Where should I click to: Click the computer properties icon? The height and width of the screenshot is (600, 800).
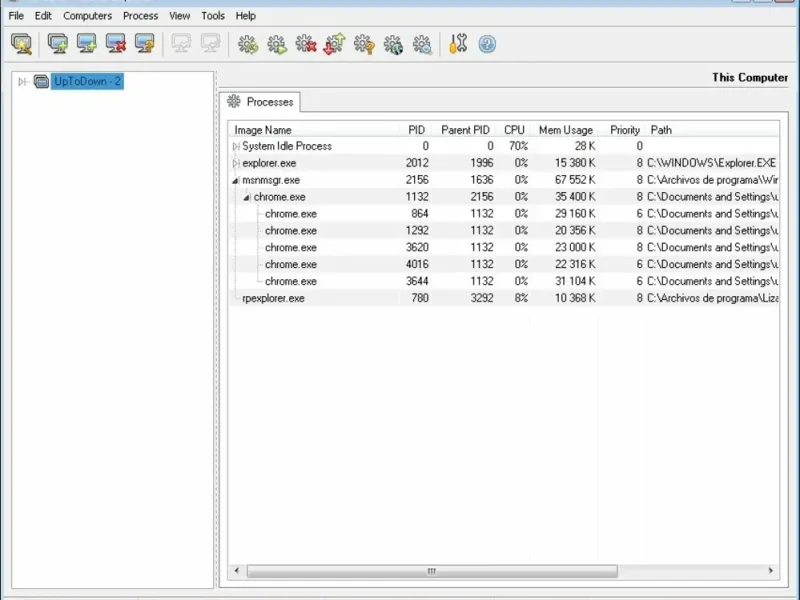coord(144,44)
